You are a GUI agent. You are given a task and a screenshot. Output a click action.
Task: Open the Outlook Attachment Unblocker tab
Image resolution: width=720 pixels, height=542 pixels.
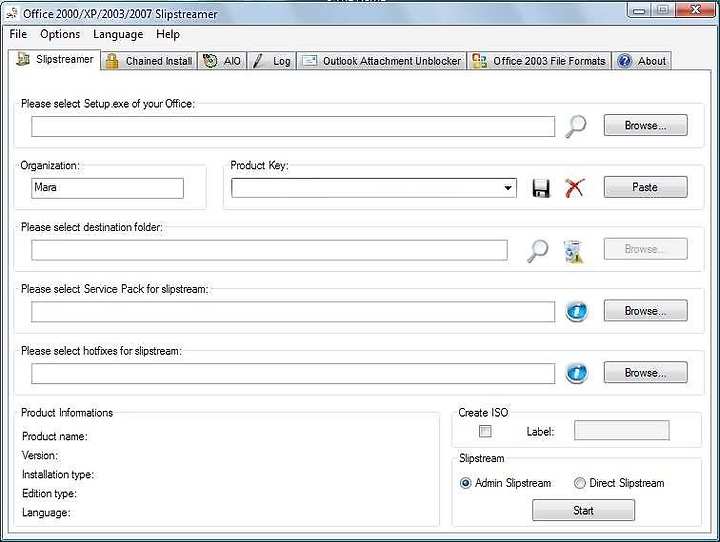(x=382, y=61)
